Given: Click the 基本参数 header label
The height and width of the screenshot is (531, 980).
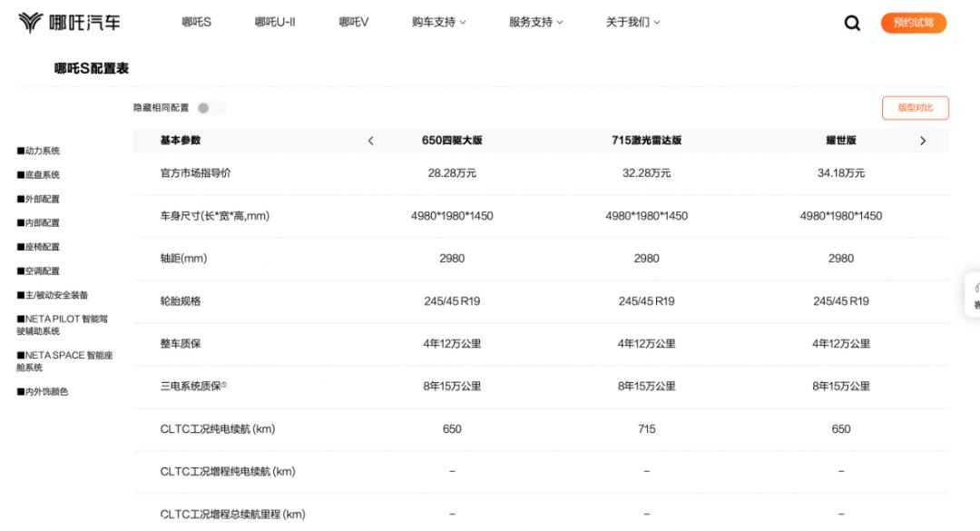Looking at the screenshot, I should click(x=181, y=140).
